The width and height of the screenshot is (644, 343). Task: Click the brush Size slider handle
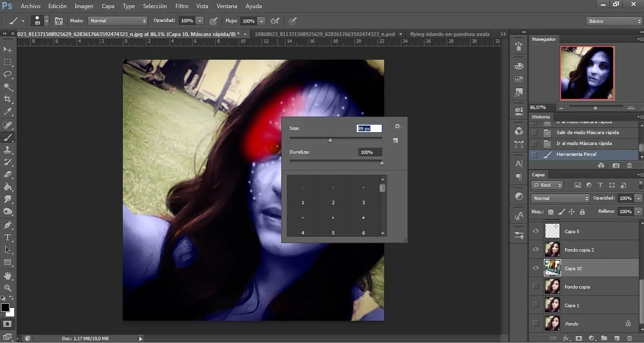[x=330, y=140]
